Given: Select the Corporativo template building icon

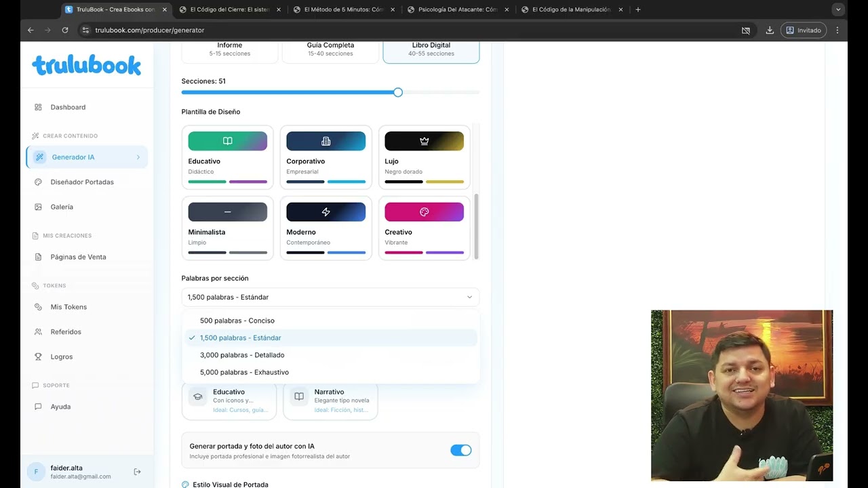Looking at the screenshot, I should click(326, 141).
